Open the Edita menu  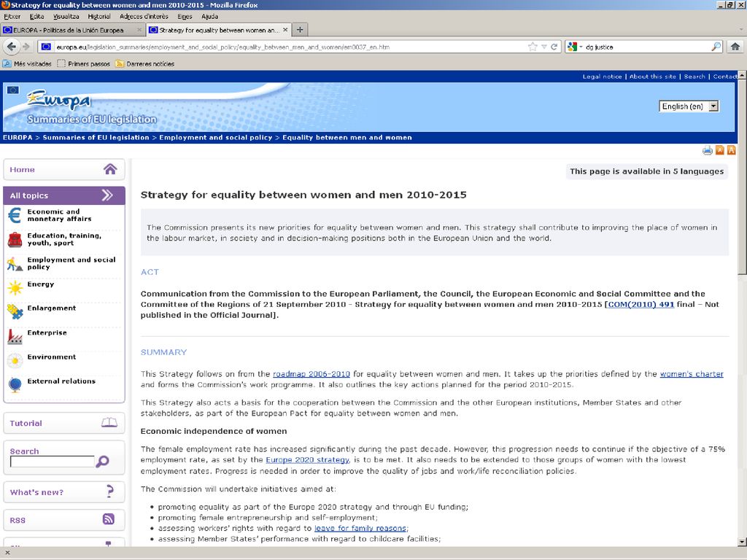pos(36,16)
